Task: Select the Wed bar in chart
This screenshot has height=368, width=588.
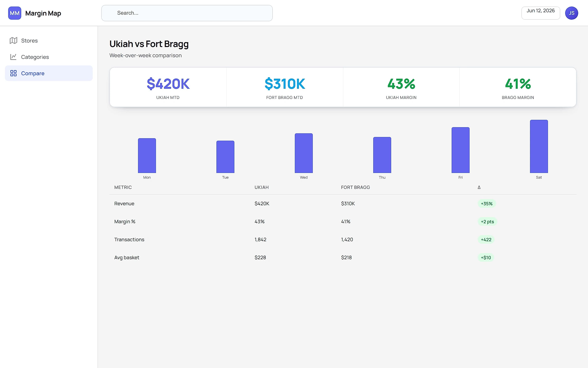Action: 304,153
